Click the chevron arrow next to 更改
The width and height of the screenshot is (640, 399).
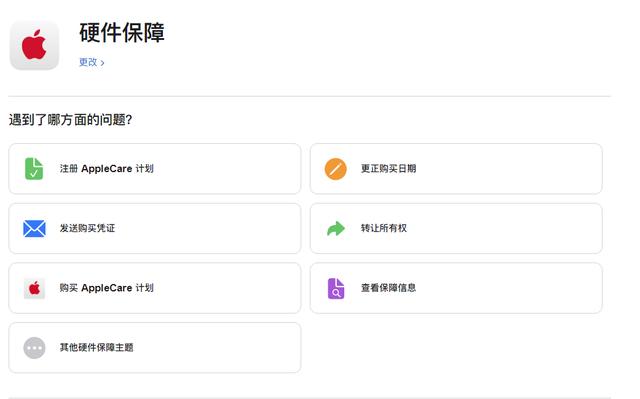102,63
